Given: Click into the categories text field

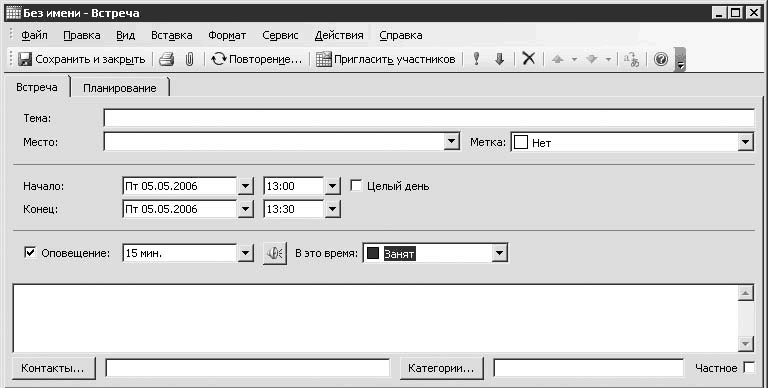Looking at the screenshot, I should click(x=588, y=368).
